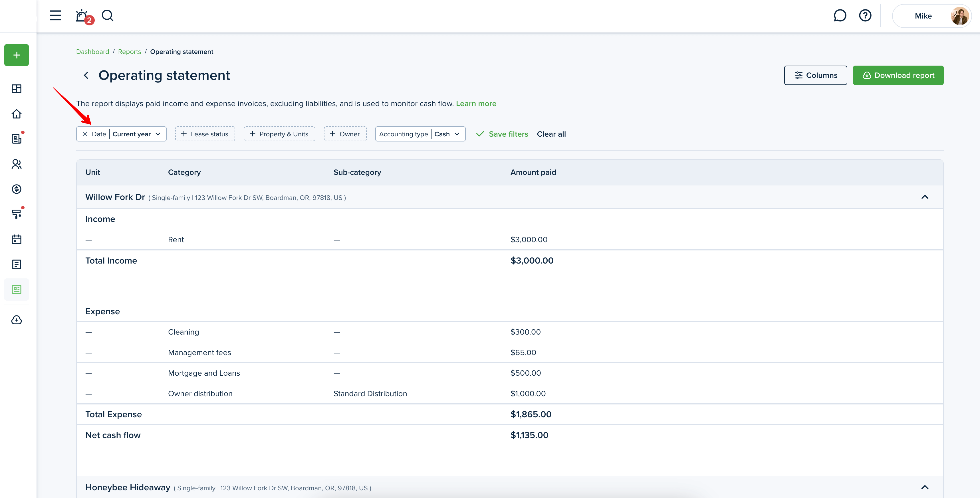The width and height of the screenshot is (980, 498).
Task: Click the $1,865.00 Total Expense amount
Action: point(531,414)
